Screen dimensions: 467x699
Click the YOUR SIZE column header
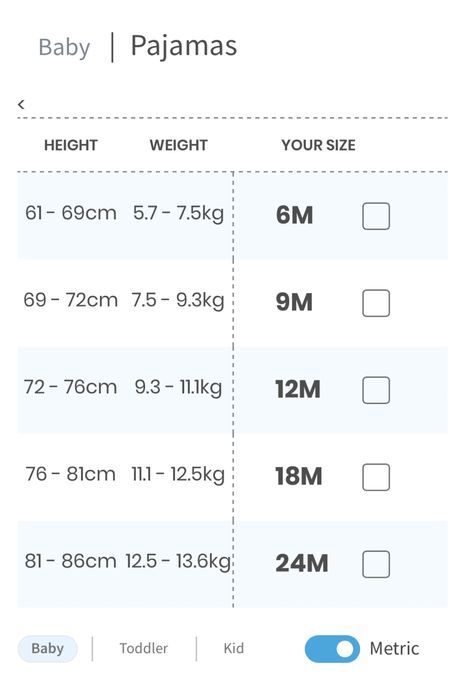point(318,145)
